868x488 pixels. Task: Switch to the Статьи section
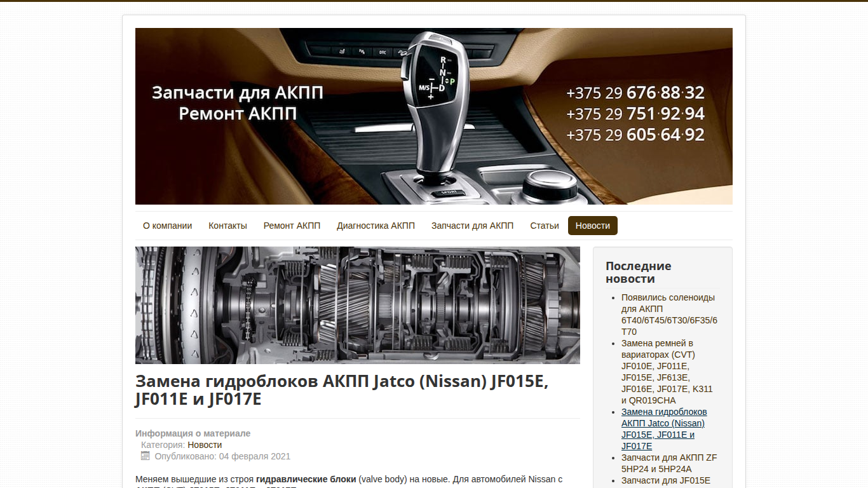click(x=545, y=226)
